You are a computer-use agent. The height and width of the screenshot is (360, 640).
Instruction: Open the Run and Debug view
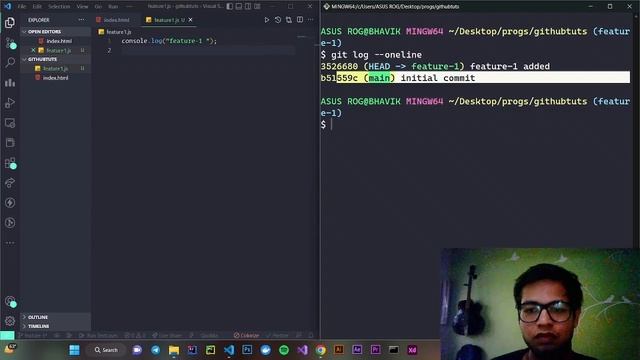tap(10, 102)
